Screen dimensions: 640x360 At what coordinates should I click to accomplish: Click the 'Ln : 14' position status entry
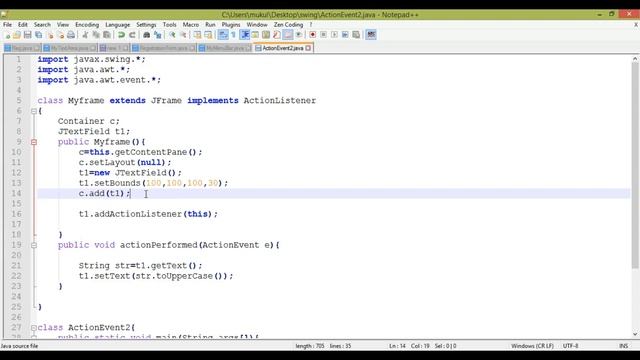[x=397, y=346]
